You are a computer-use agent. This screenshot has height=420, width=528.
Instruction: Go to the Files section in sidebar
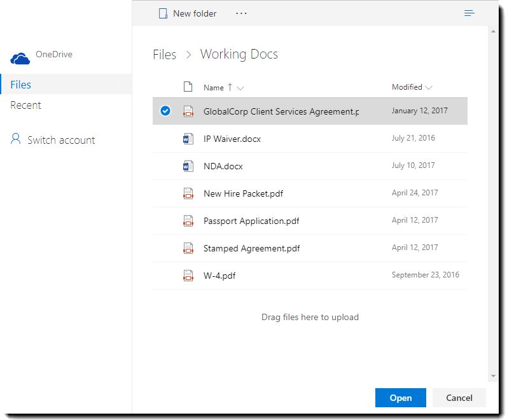(21, 85)
